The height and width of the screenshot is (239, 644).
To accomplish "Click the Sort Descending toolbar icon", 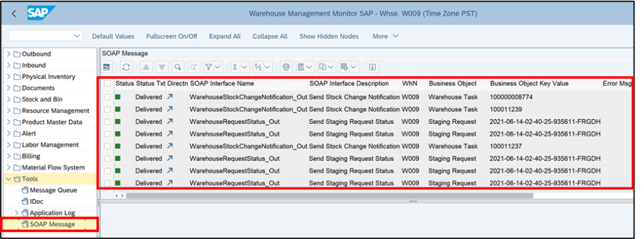I will (162, 67).
